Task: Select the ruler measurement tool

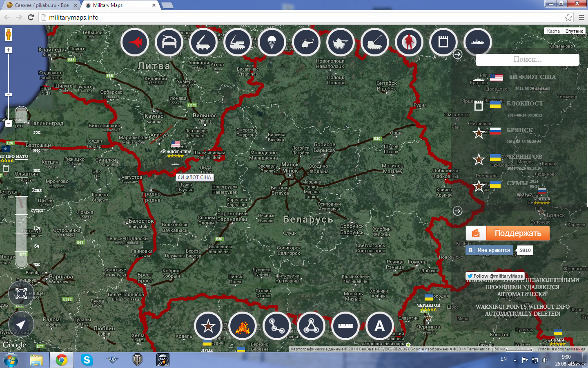Action: point(345,326)
